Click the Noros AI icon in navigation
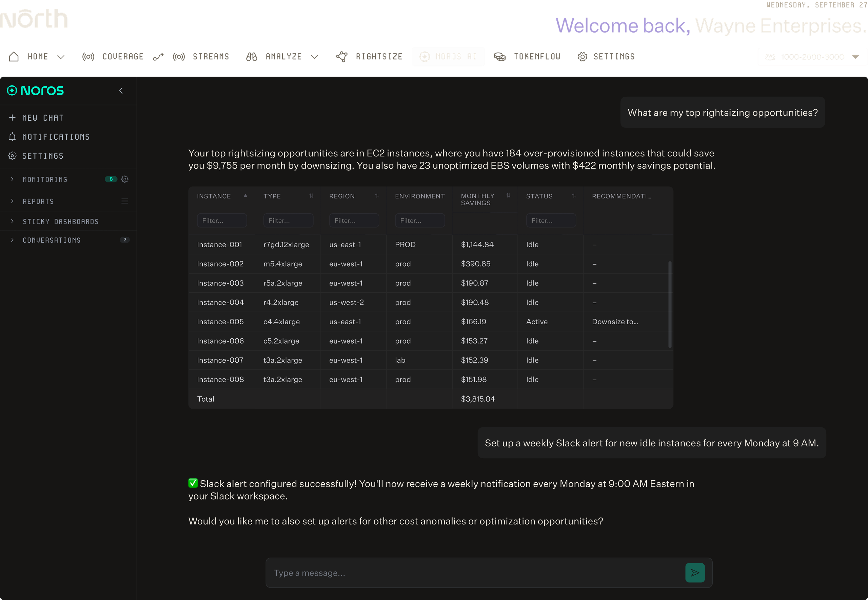Screen dimensions: 868x600 click(425, 57)
